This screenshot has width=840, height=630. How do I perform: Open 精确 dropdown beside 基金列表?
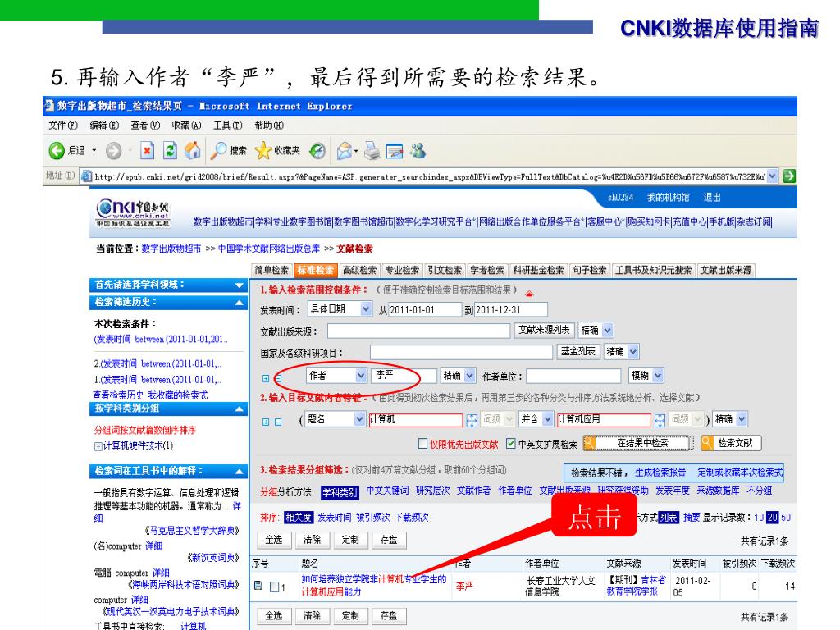point(621,351)
